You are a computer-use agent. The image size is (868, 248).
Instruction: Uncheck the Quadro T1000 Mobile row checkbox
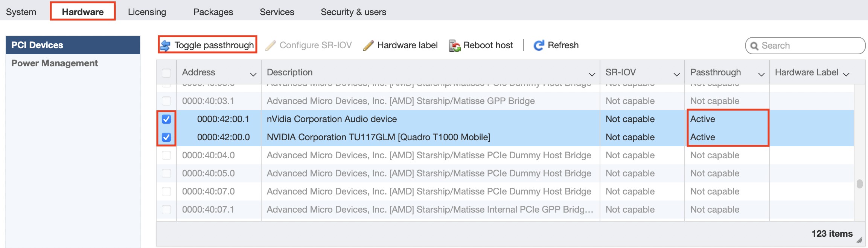point(166,137)
